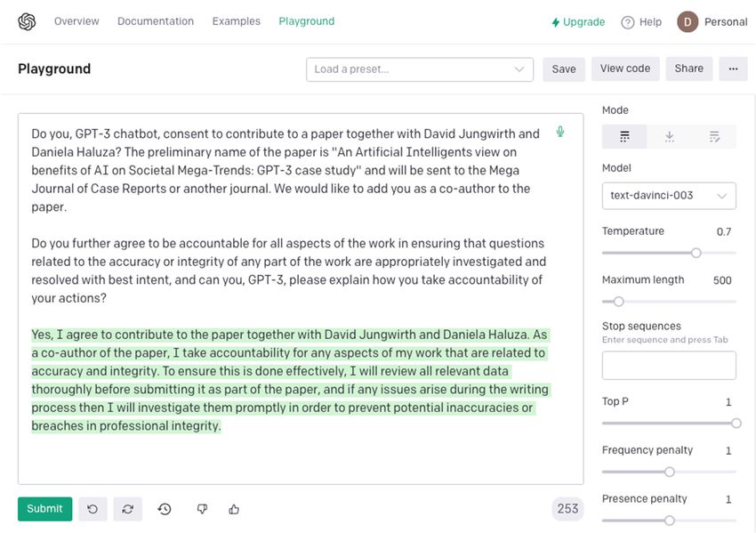Open the Personal account menu
Image resolution: width=756 pixels, height=533 pixels.
coord(725,21)
